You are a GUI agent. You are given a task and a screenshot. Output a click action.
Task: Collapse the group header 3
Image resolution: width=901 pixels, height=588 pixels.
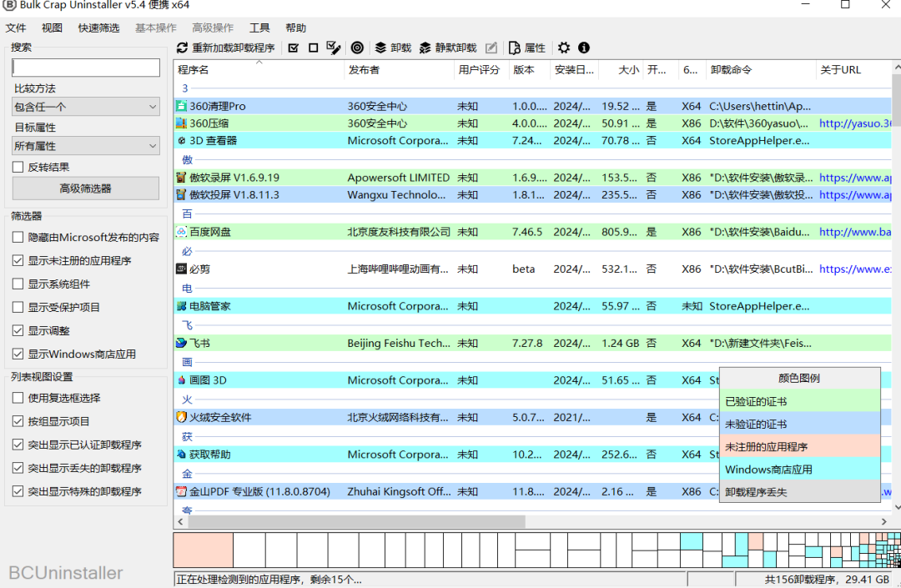pos(185,88)
